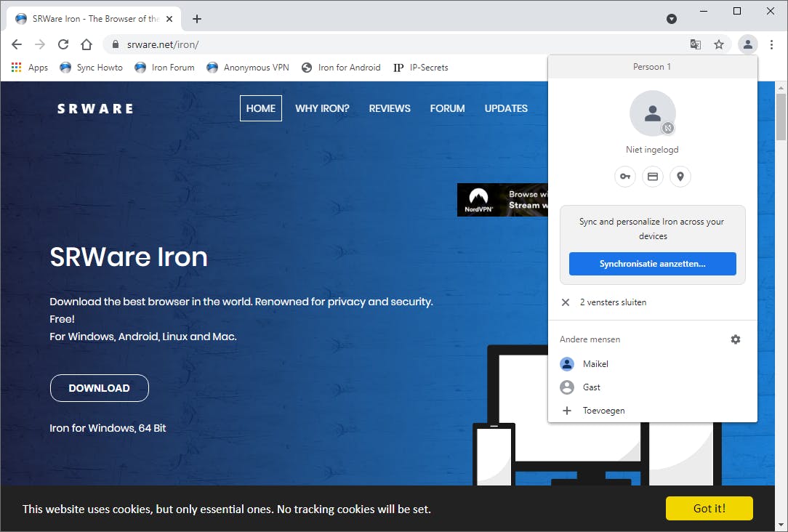Click the HOME navigation item
The height and width of the screenshot is (532, 788).
click(261, 108)
